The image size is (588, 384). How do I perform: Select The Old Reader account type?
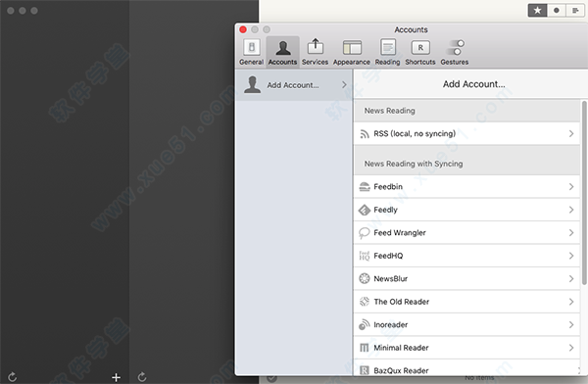click(x=467, y=302)
